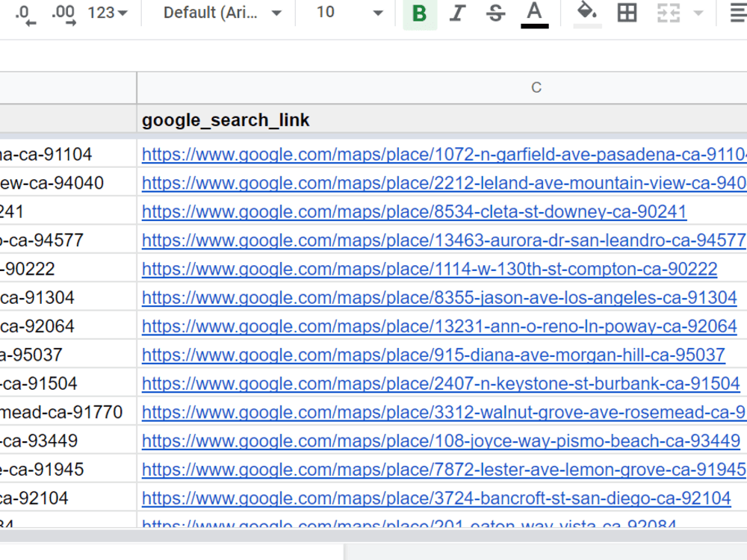Toggle italic formatting
Screen dimensions: 747x560
pos(457,13)
